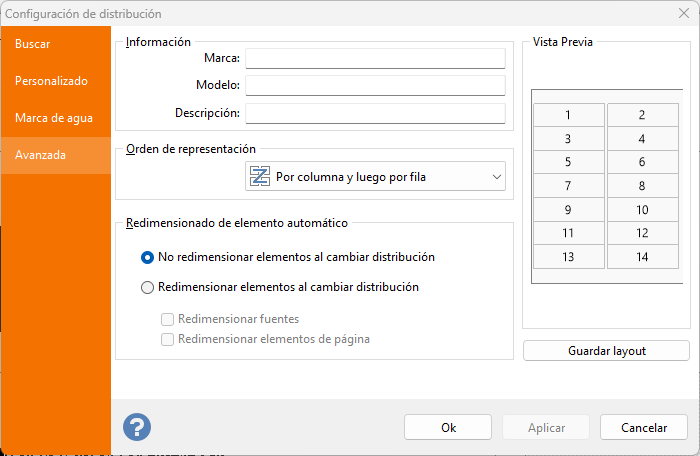
Task: Close the Configuración de distribución dialog
Action: (x=682, y=14)
